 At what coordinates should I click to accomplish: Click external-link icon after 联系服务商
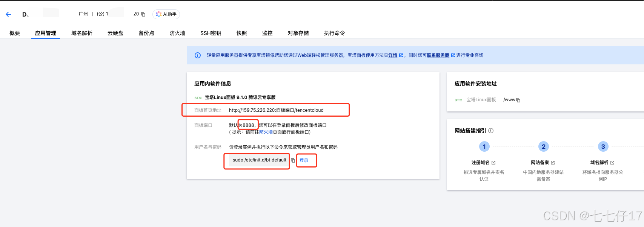click(x=453, y=55)
